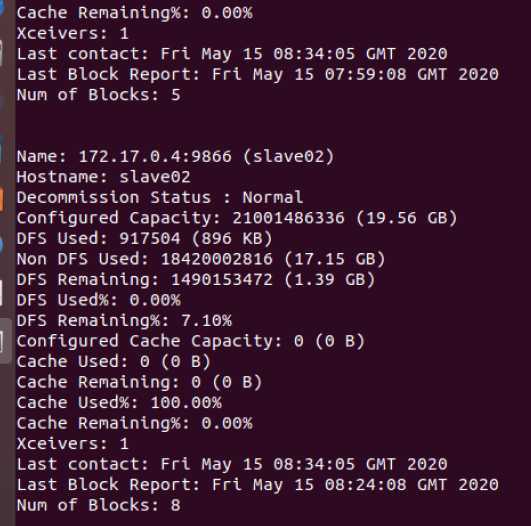Click the Cache Used: 0 (0 B) line

[114, 362]
